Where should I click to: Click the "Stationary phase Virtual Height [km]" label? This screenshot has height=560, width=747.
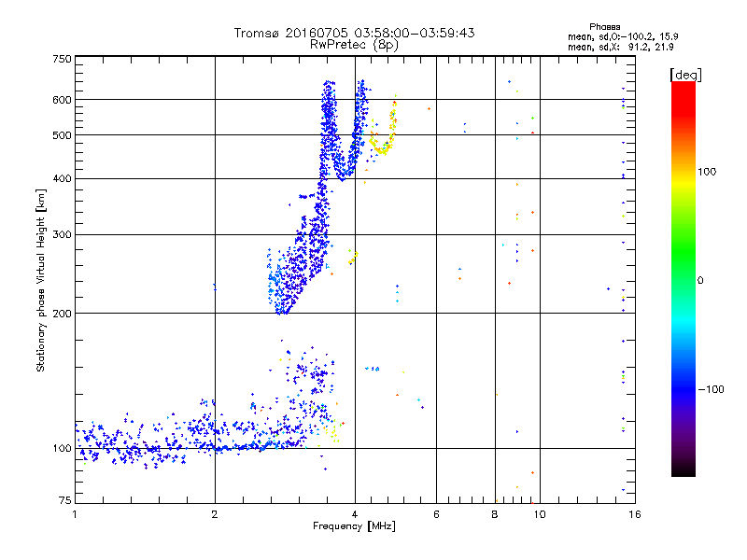[x=41, y=280]
